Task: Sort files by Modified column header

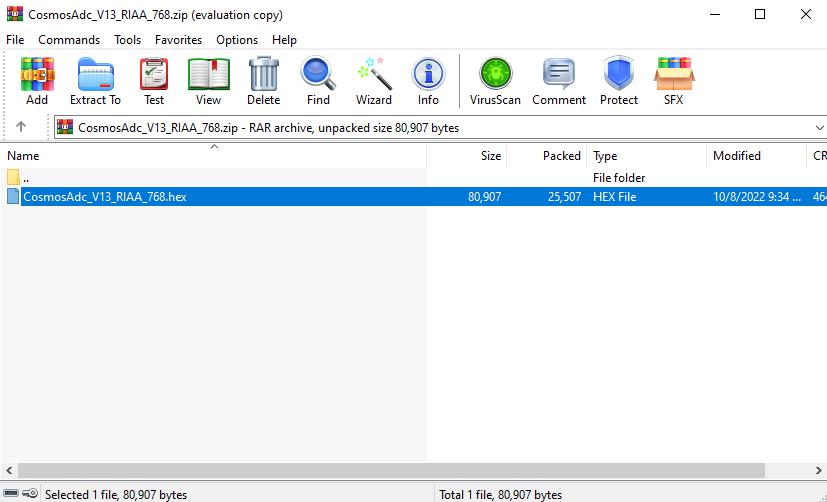Action: 757,156
